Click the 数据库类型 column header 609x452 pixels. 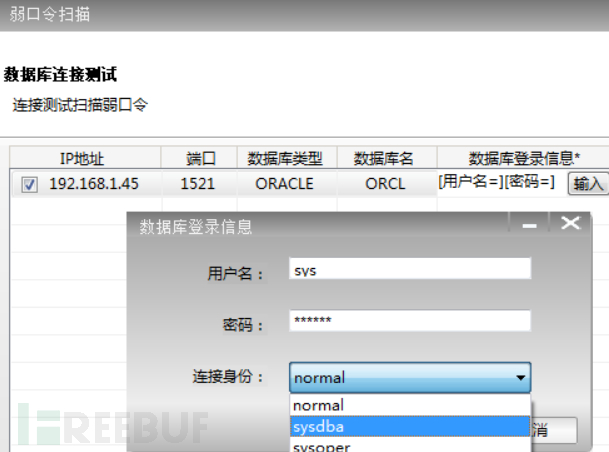click(287, 158)
